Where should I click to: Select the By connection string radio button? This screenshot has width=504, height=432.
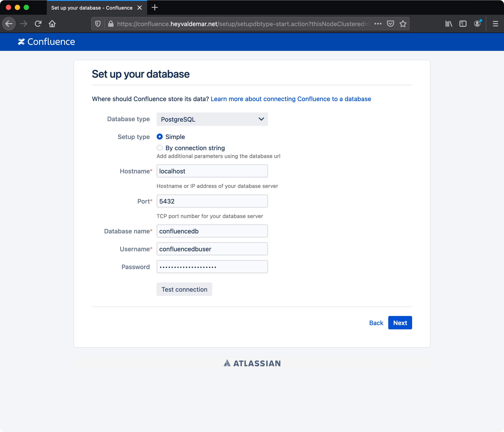[x=160, y=148]
